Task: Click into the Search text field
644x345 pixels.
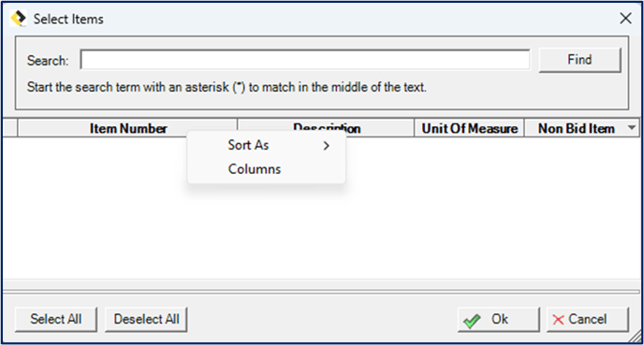Action: [305, 60]
